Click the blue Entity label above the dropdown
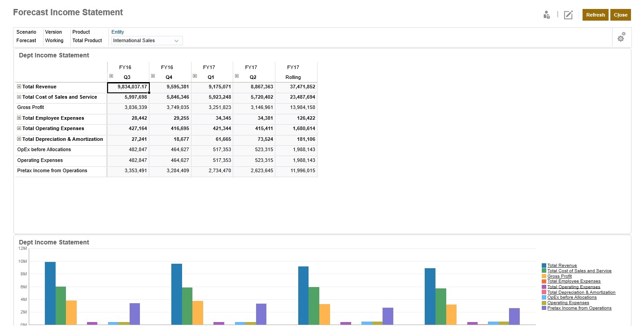 coord(117,32)
